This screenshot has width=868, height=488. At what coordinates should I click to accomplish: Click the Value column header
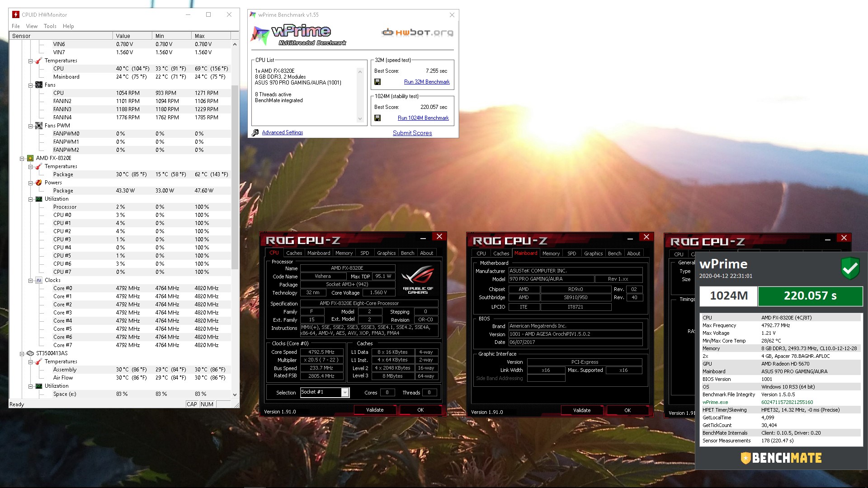point(132,36)
